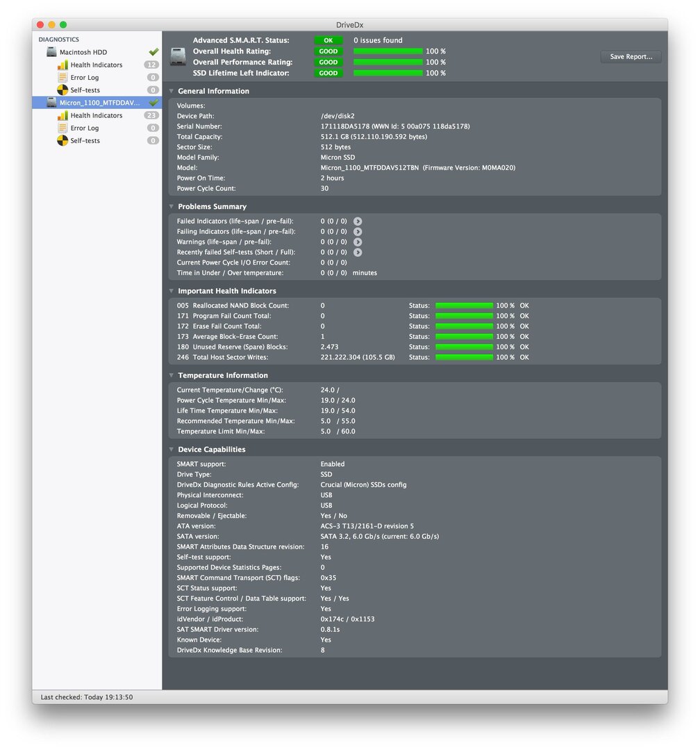
Task: Click GOOD badge for SSD Lifetime Left
Action: tap(328, 73)
